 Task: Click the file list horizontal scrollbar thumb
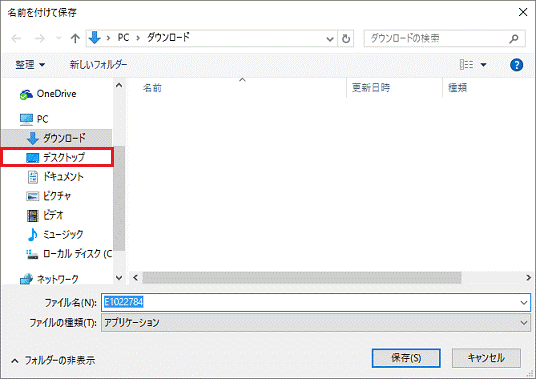302,278
